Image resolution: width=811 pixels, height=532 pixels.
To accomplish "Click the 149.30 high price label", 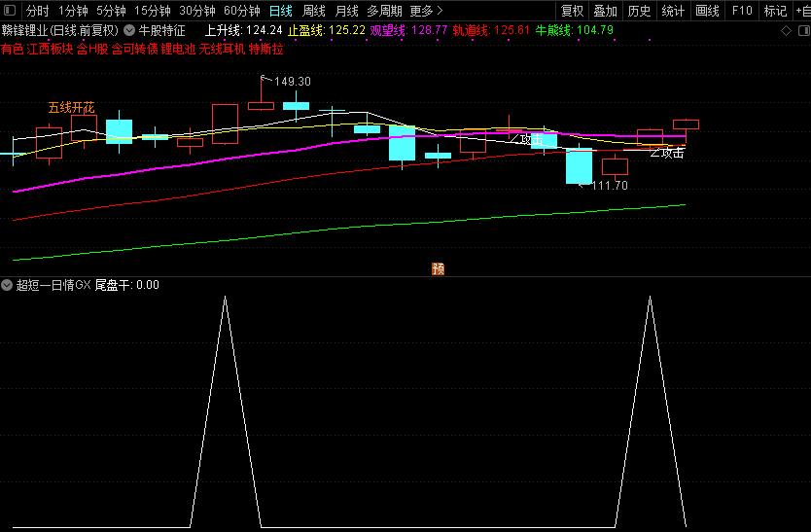I will pyautogui.click(x=293, y=82).
